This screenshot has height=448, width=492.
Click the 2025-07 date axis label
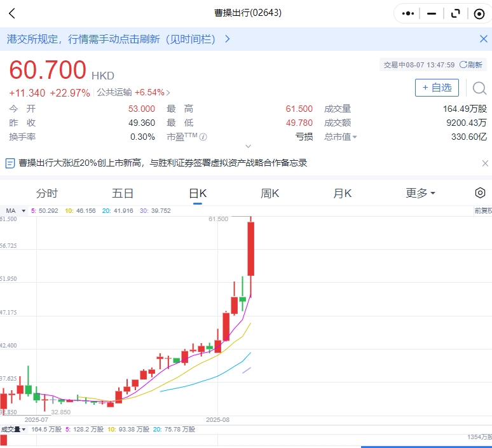(x=36, y=420)
